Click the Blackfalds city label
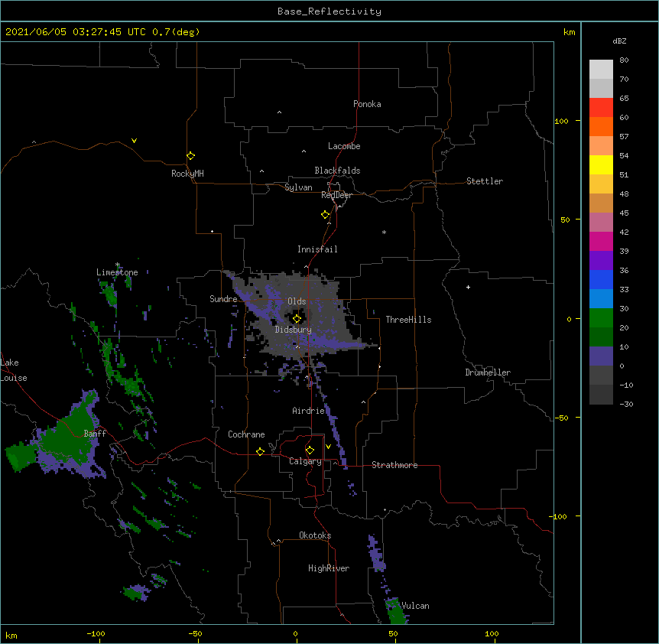This screenshot has width=659, height=644. click(337, 171)
